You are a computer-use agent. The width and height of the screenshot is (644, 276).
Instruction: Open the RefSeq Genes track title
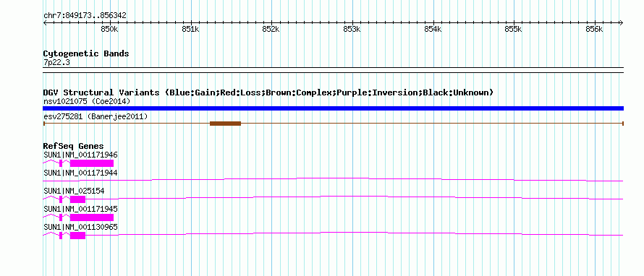pos(74,146)
